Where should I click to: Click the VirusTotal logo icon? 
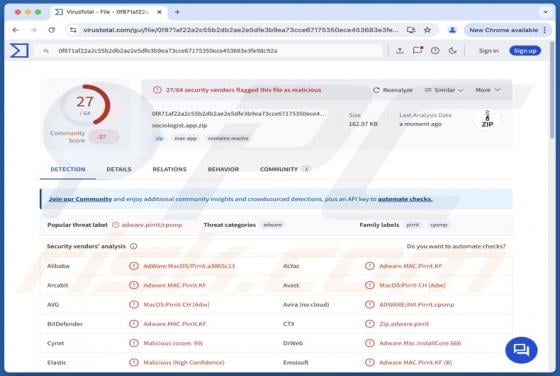[19, 50]
